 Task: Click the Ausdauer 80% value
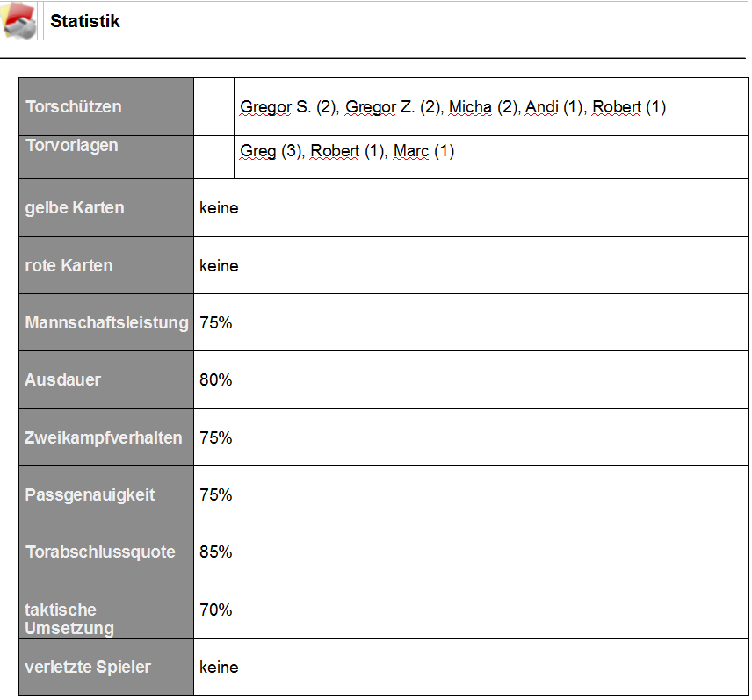click(216, 379)
